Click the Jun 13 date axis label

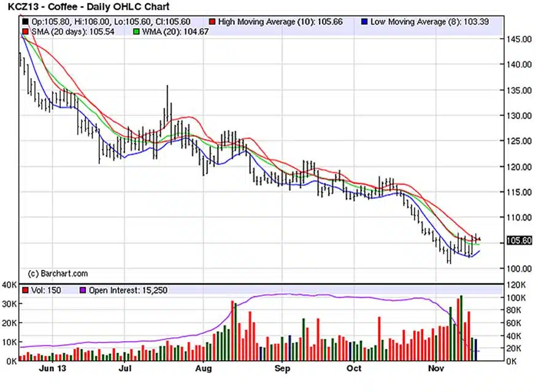(x=53, y=369)
